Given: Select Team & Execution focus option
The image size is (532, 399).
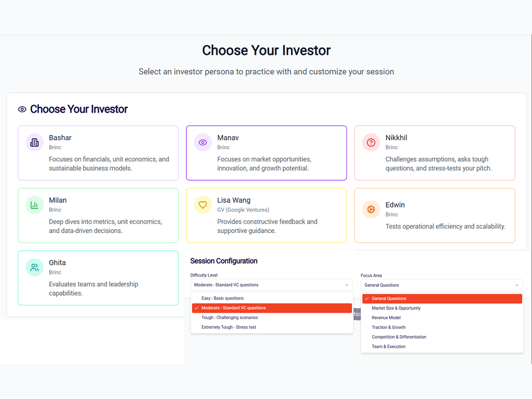Looking at the screenshot, I should point(442,347).
